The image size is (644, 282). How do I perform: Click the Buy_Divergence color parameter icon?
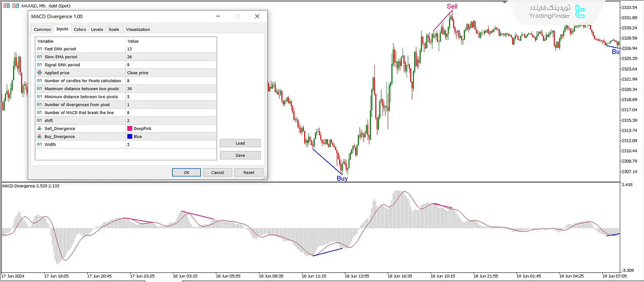coord(39,137)
